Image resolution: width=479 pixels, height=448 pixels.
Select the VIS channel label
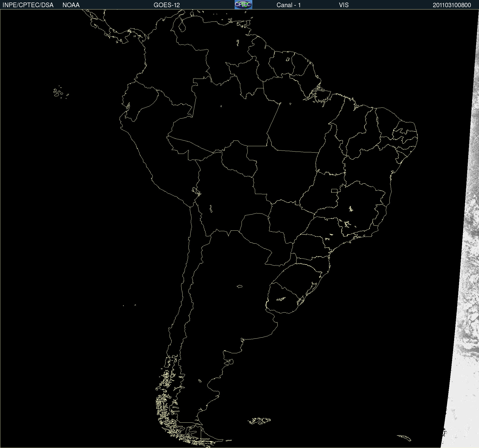(x=344, y=5)
